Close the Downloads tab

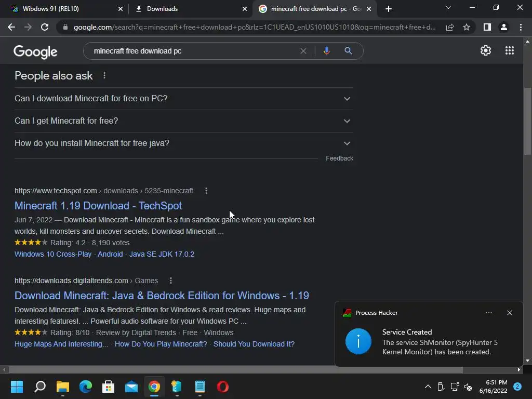[x=245, y=9]
